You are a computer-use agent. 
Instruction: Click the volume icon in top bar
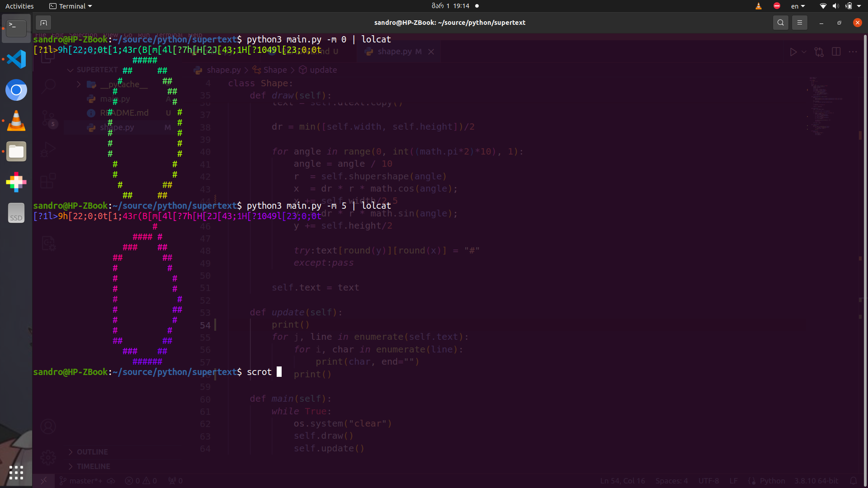coord(835,6)
